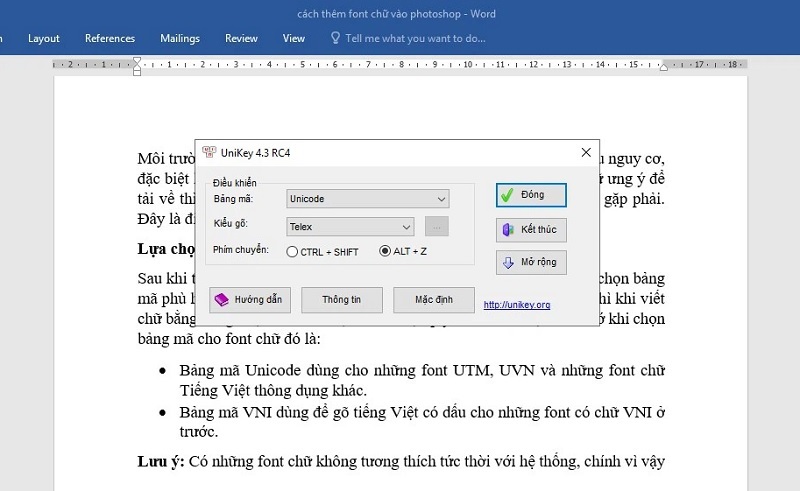
Task: Close the UniKey 4.3 RC4 dialog
Action: tap(586, 152)
